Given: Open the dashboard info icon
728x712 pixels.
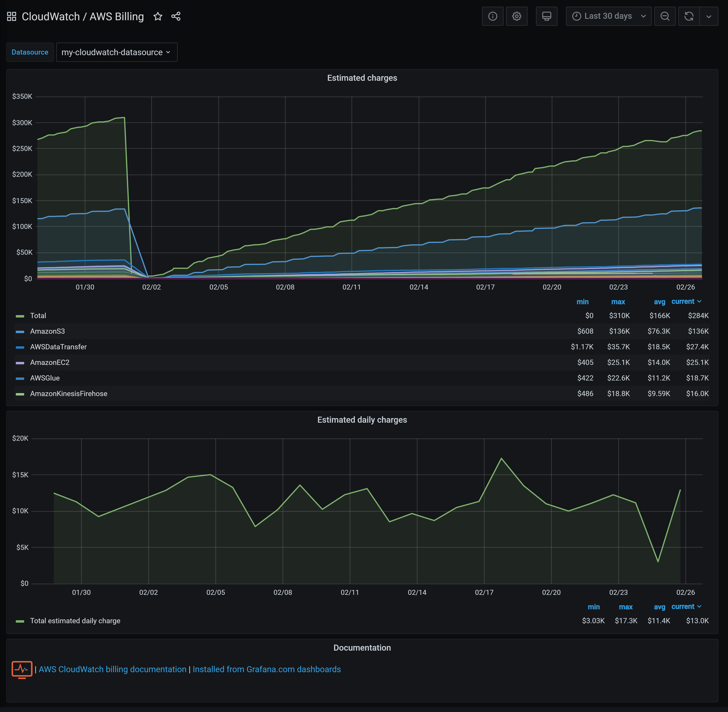Looking at the screenshot, I should (493, 16).
